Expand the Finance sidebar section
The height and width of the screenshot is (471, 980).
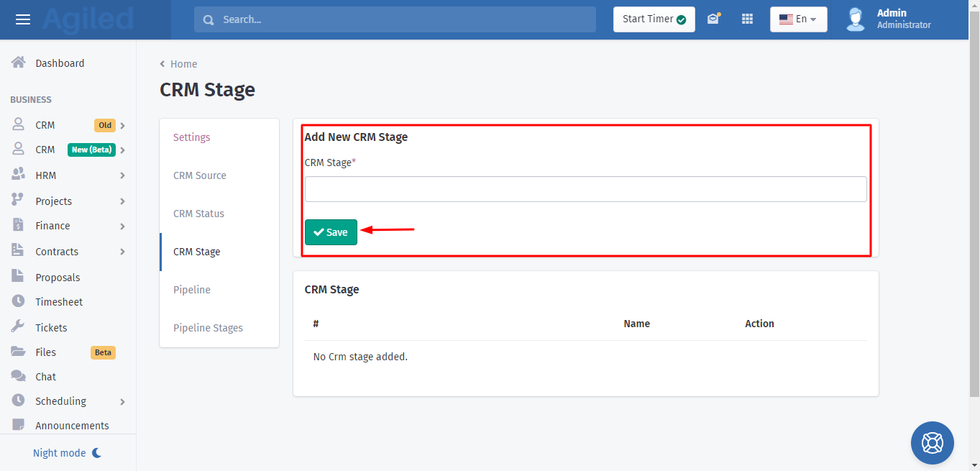(122, 226)
